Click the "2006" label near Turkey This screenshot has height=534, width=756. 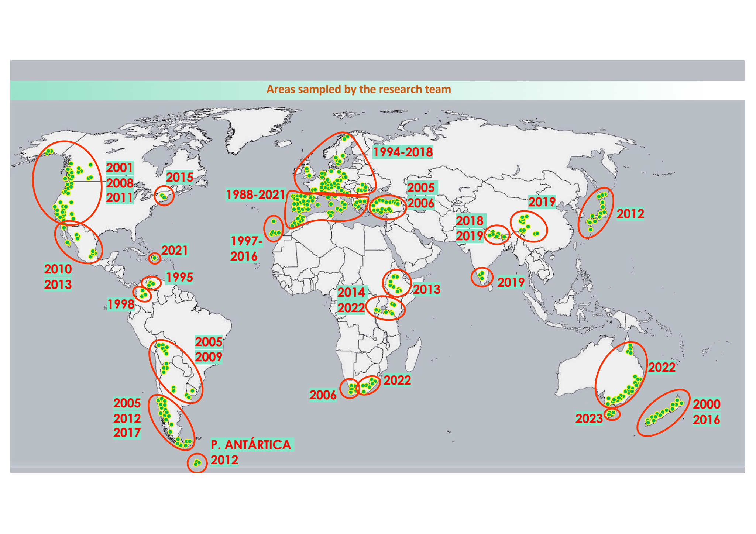click(x=421, y=203)
